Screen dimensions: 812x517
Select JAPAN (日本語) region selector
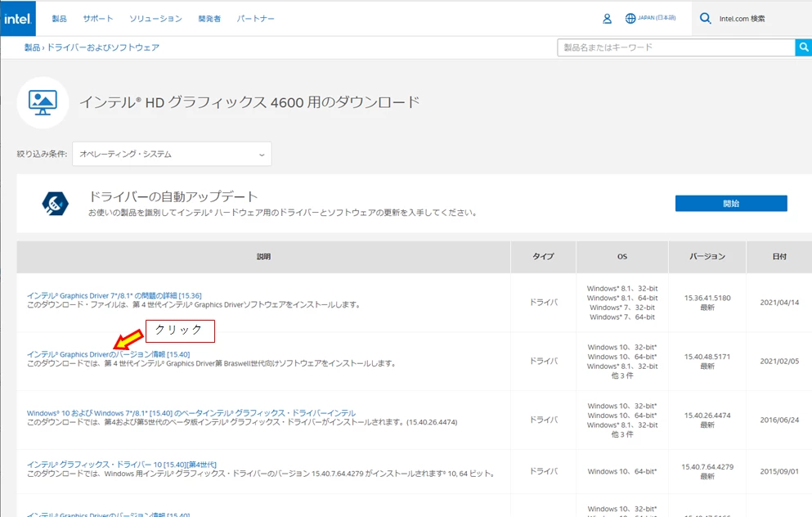[657, 18]
